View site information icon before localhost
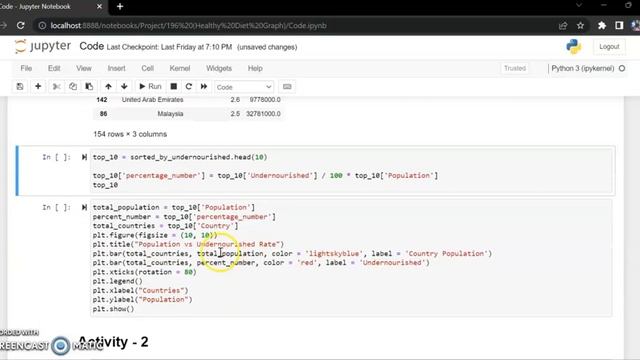The height and width of the screenshot is (360, 640). point(42,25)
